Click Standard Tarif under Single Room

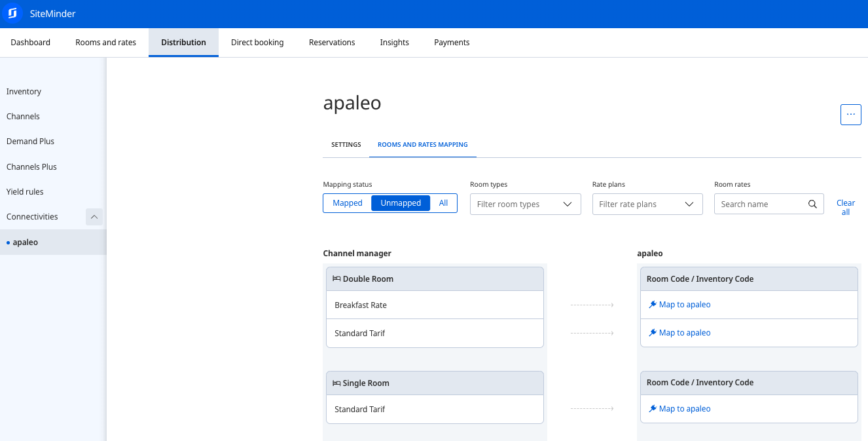(x=435, y=410)
